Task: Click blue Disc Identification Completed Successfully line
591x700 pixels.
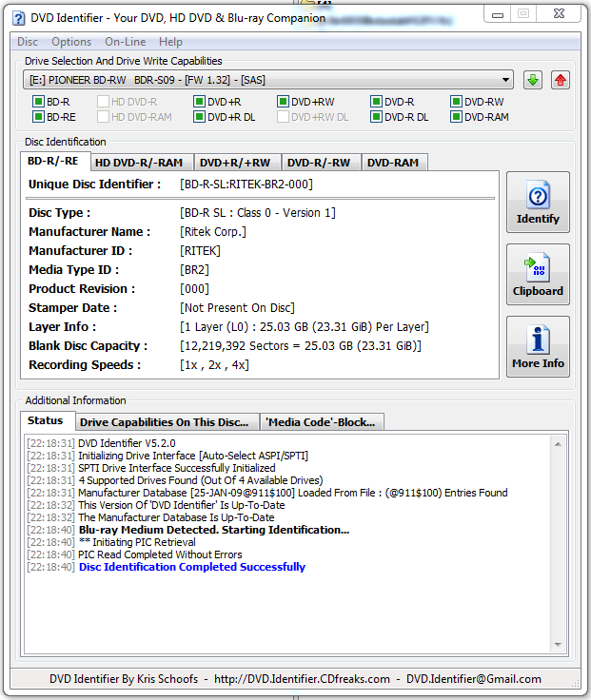Action: [x=192, y=567]
